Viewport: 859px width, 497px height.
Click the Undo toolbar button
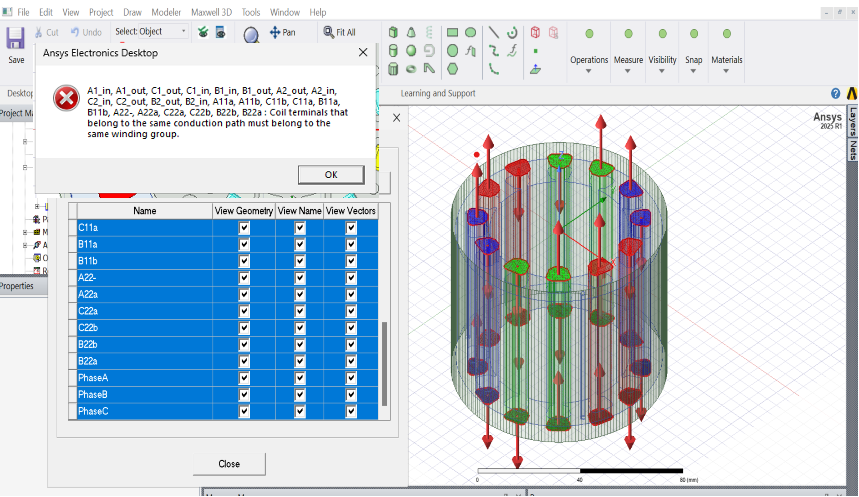click(x=86, y=32)
